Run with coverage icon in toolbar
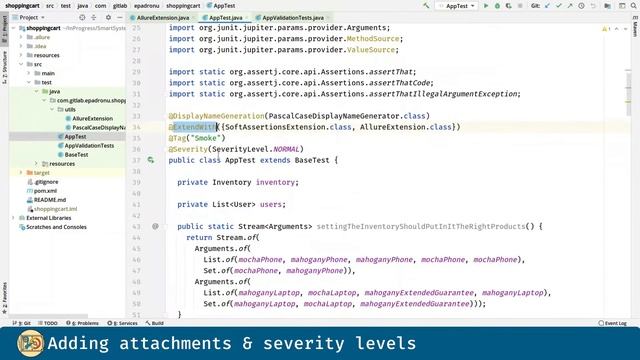The image size is (640, 360). 509,6
